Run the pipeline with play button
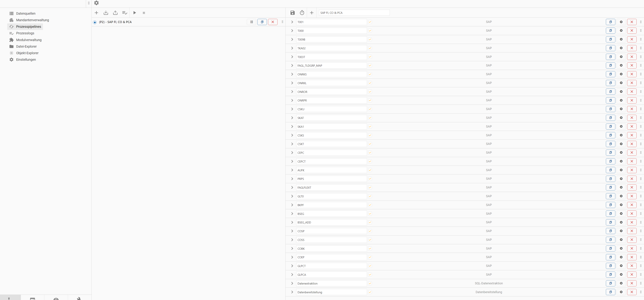 pos(135,13)
